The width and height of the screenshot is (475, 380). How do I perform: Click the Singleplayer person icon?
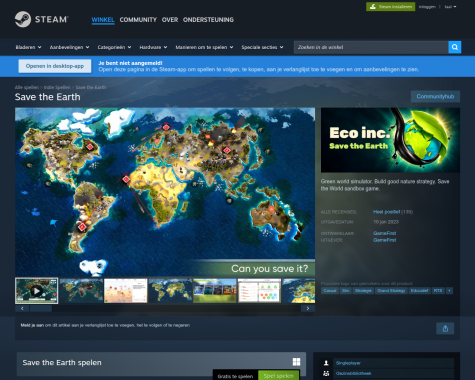coord(326,363)
